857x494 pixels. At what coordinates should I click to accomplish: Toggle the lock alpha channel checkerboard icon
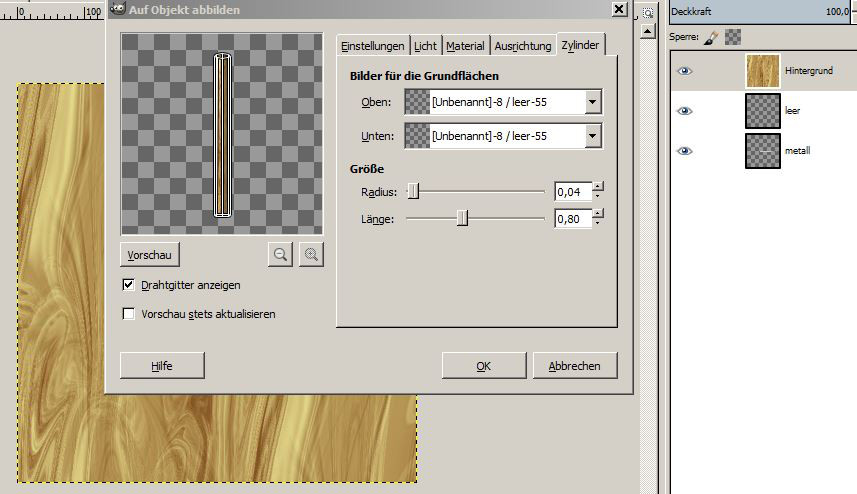click(733, 37)
